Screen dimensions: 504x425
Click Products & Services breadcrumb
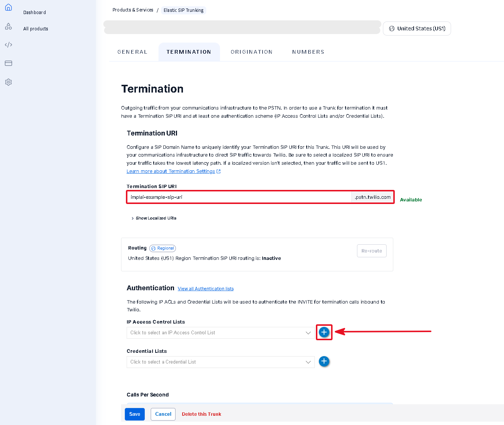click(x=133, y=10)
